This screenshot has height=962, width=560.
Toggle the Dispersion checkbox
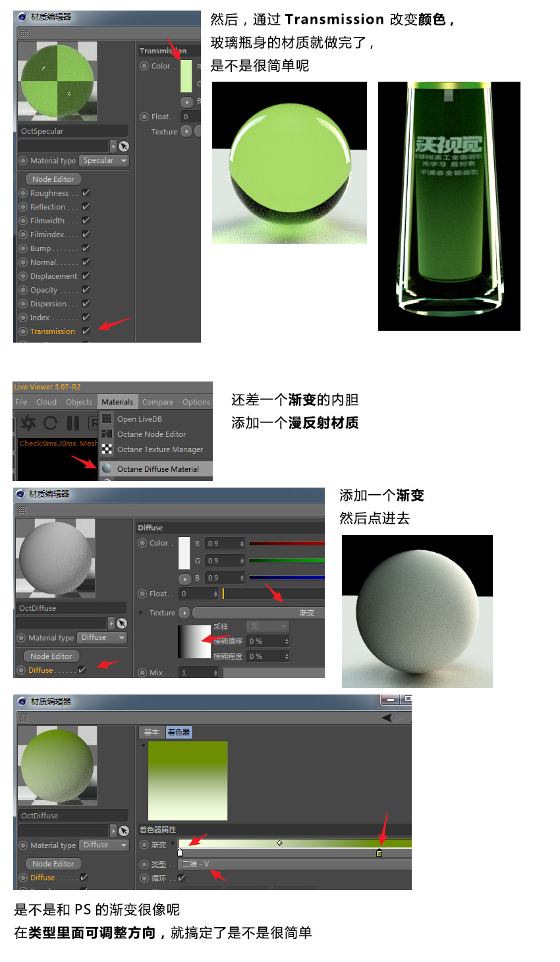pos(86,304)
